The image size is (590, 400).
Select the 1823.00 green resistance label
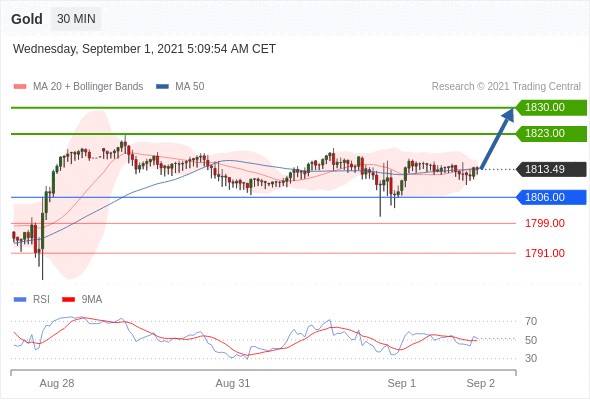551,134
